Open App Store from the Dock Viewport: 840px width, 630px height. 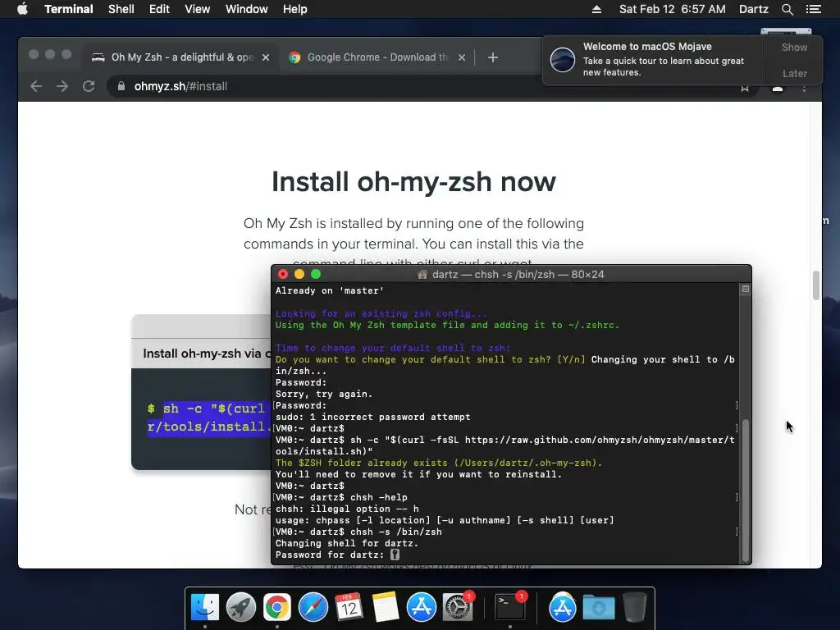tap(421, 608)
